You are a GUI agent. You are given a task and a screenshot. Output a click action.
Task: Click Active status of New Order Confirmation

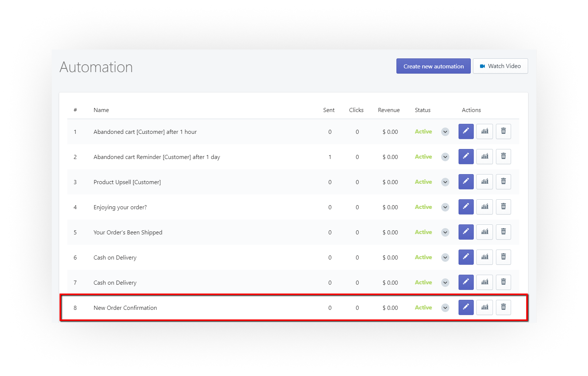[x=423, y=308]
